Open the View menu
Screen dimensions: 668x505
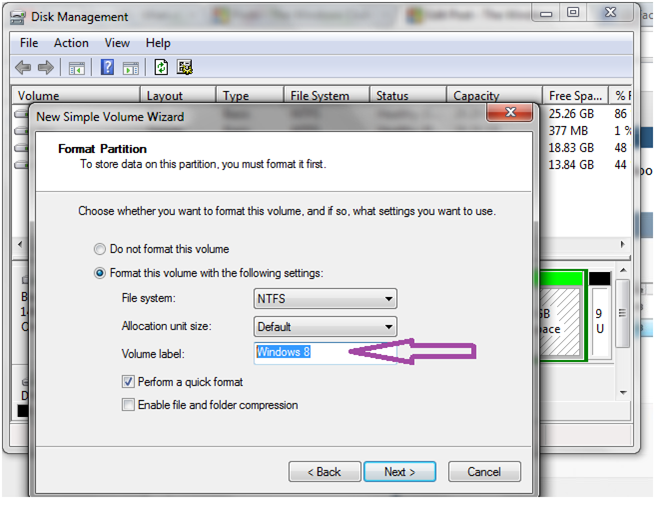click(x=117, y=43)
